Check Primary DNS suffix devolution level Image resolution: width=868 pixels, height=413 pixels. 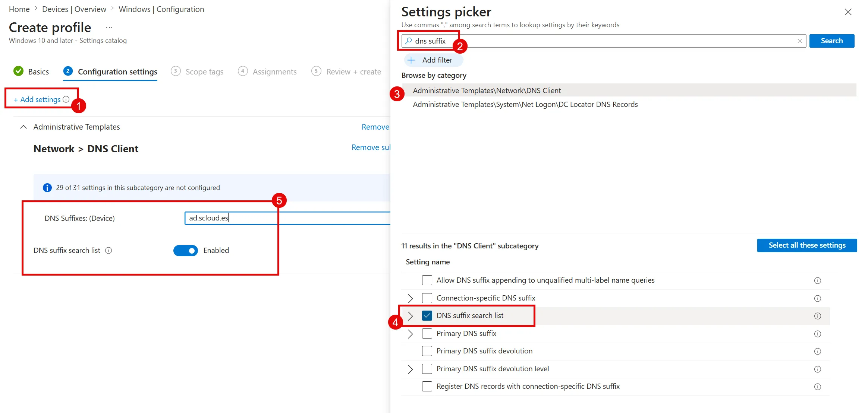click(x=427, y=369)
